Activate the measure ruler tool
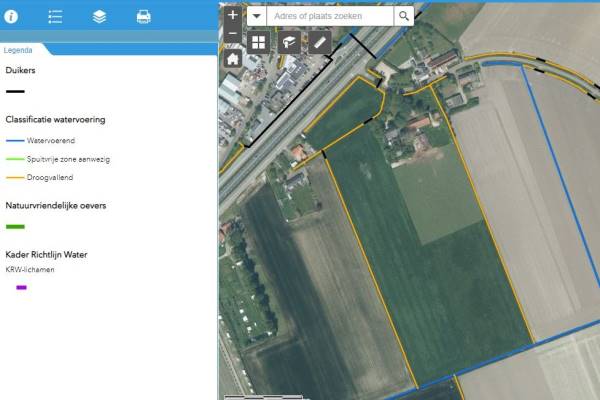 320,42
